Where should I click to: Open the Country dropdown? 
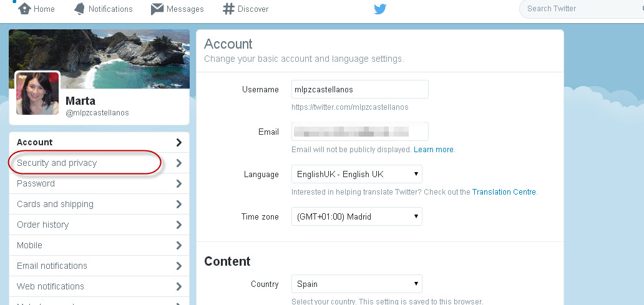356,284
